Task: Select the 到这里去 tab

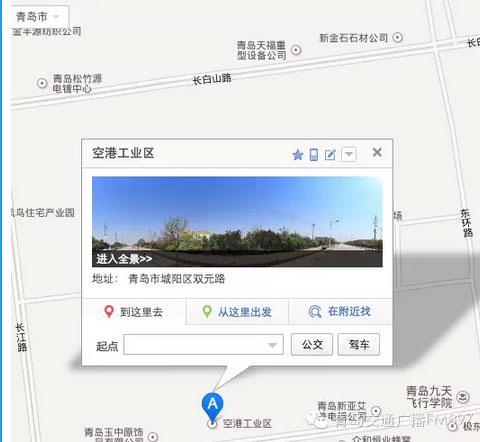Action: pos(134,312)
